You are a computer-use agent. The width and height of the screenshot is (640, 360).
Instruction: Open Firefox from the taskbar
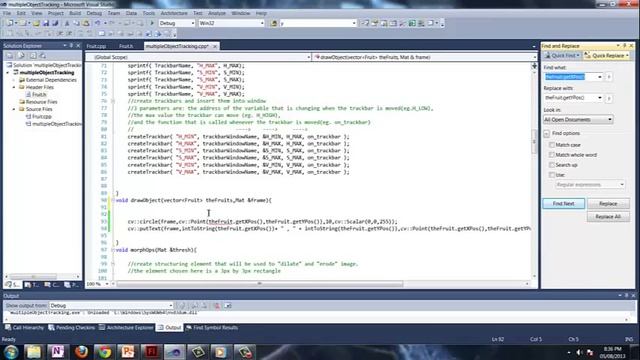pyautogui.click(x=81, y=352)
